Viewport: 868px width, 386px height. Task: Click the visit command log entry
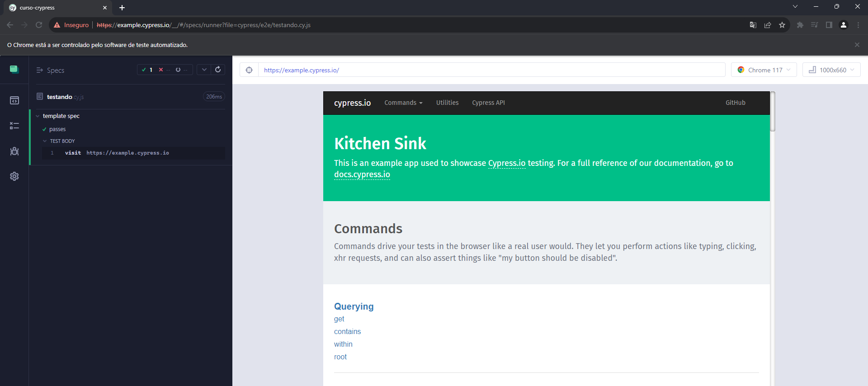[x=134, y=153]
